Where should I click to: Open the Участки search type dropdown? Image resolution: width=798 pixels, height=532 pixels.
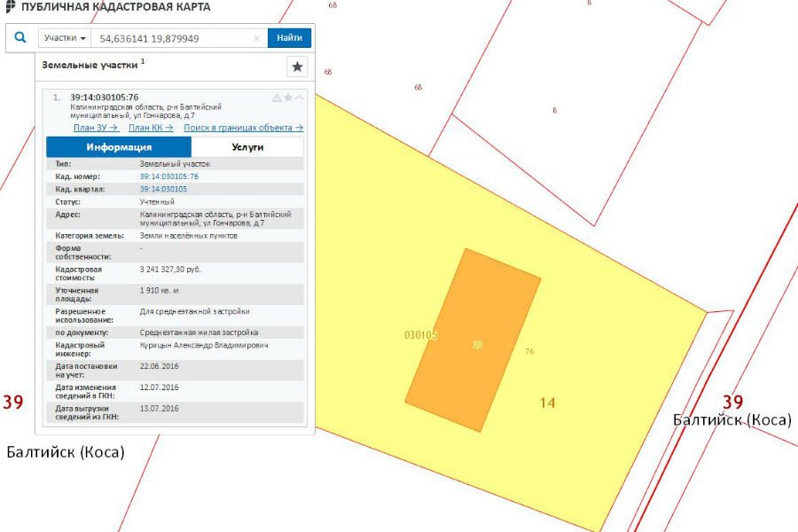pyautogui.click(x=66, y=38)
